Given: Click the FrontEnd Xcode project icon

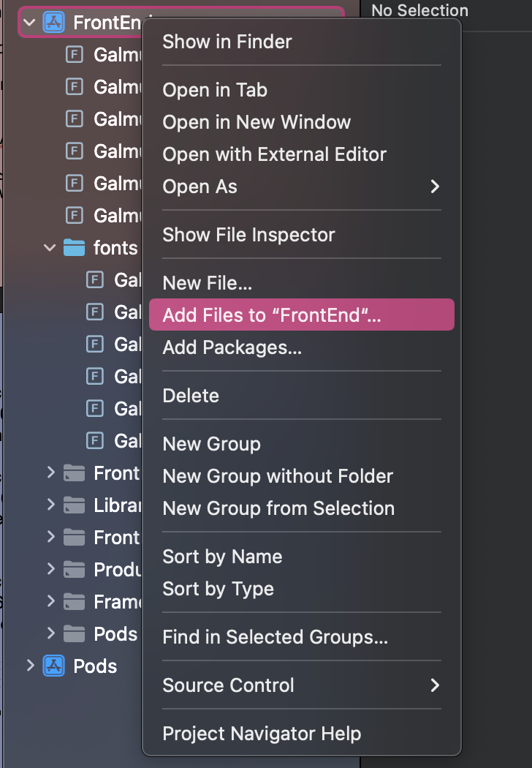Looking at the screenshot, I should (x=53, y=23).
